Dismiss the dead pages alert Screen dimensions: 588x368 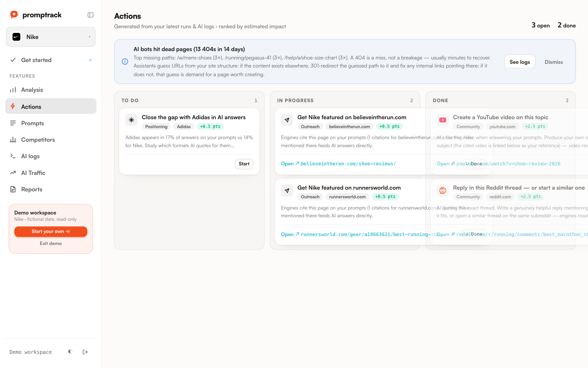click(554, 62)
